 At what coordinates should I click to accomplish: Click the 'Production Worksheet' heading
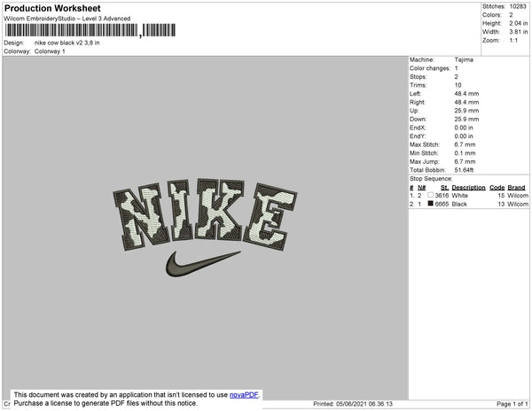click(x=52, y=8)
